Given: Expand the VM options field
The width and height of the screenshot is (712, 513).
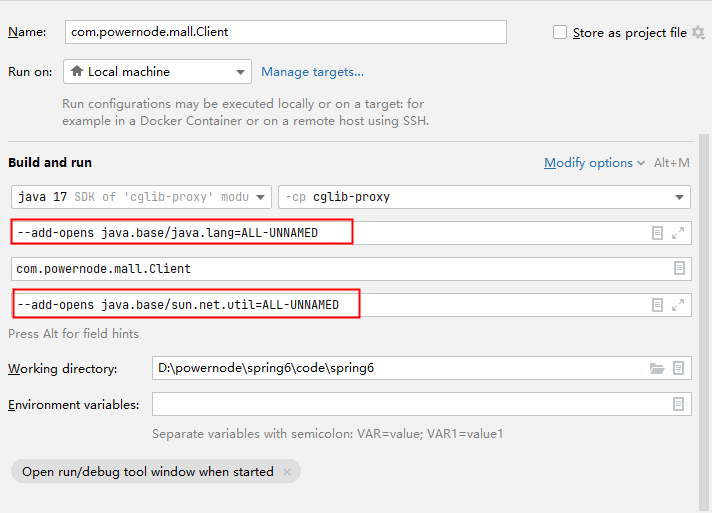Looking at the screenshot, I should click(678, 233).
